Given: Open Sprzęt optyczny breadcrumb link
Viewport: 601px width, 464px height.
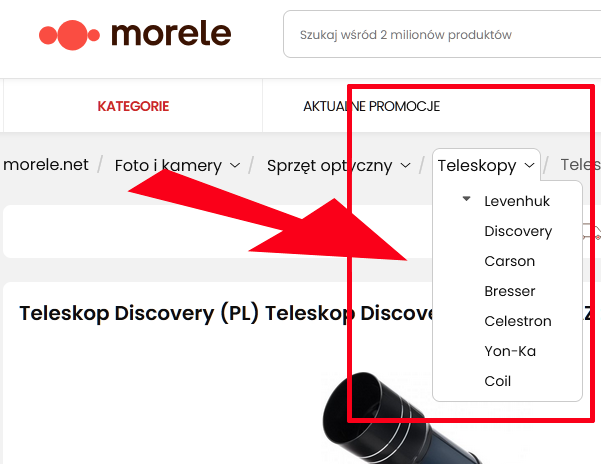Looking at the screenshot, I should tap(329, 165).
